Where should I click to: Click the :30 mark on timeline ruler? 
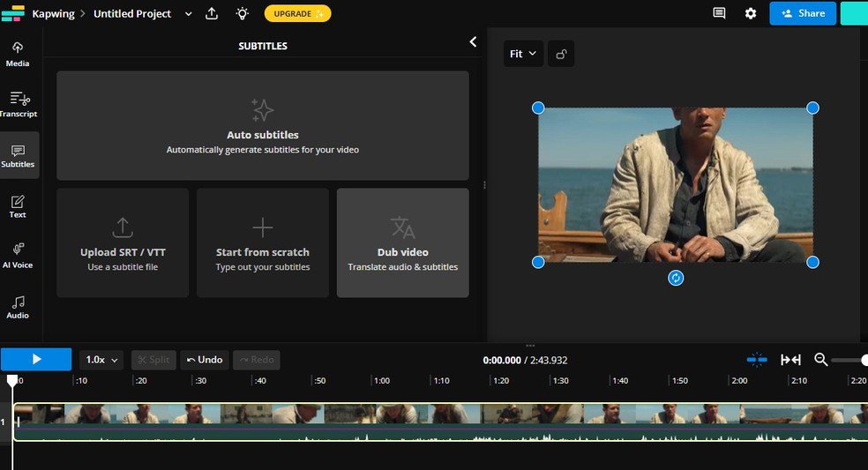[x=200, y=381]
